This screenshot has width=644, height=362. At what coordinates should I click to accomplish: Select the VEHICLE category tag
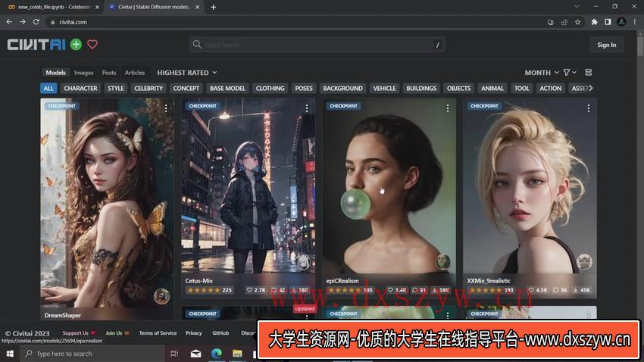pos(384,89)
